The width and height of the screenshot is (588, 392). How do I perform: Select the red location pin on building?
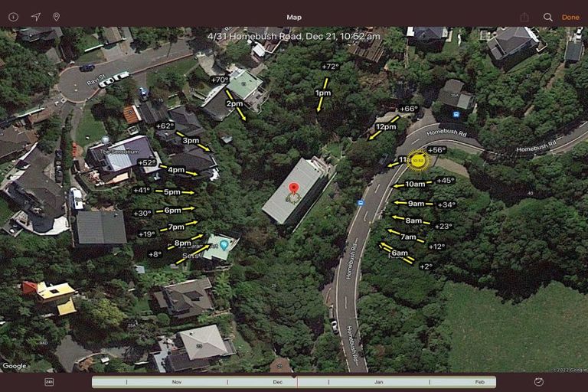[x=292, y=188]
